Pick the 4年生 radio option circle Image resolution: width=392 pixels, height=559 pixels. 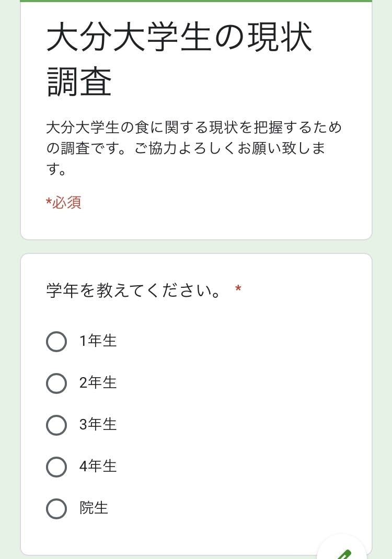(x=56, y=467)
